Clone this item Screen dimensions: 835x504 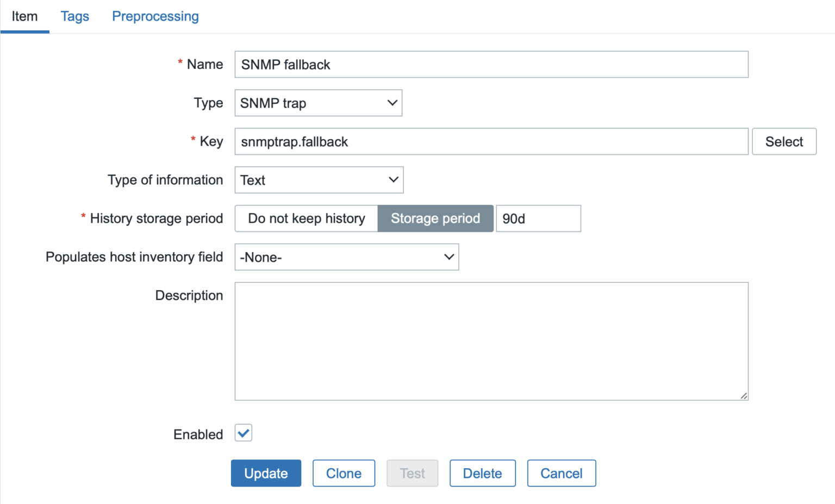pos(344,473)
